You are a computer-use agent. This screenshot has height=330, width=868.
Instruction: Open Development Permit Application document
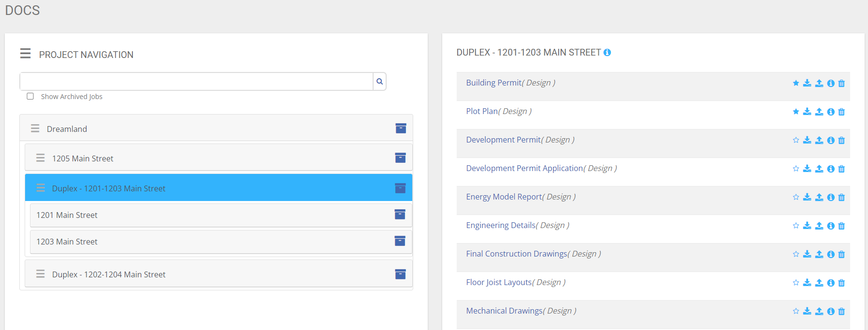tap(524, 168)
